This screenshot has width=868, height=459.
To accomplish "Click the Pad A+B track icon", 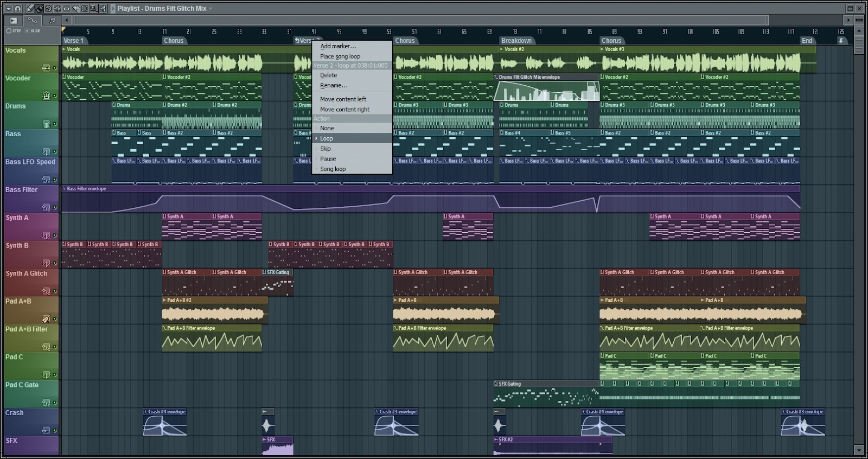I will click(x=46, y=319).
